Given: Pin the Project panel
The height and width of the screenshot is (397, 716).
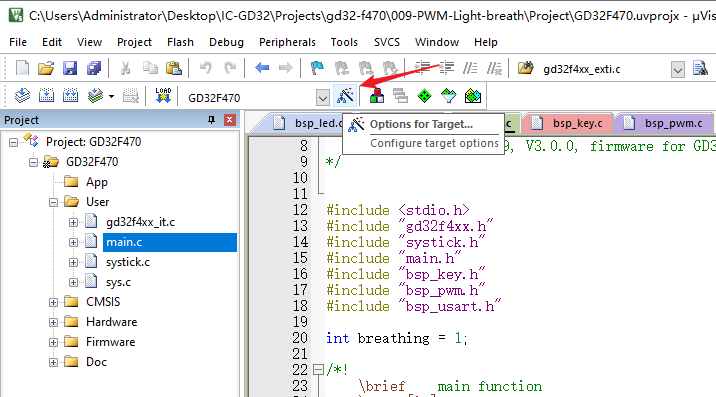Looking at the screenshot, I should [211, 120].
